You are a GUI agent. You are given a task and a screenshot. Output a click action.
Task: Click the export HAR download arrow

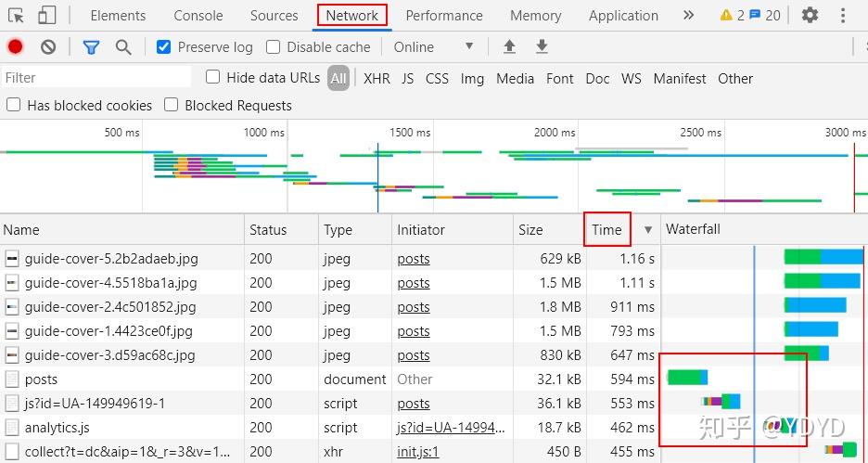coord(542,47)
